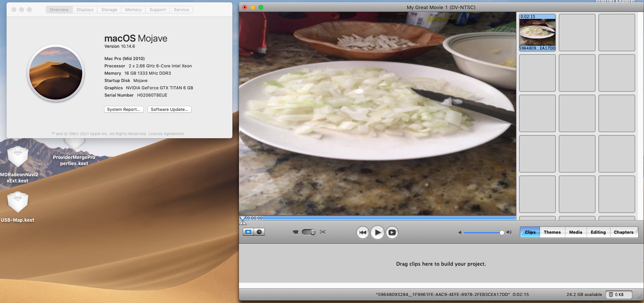Click the low volume speaker icon
644x303 pixels.
tap(460, 233)
